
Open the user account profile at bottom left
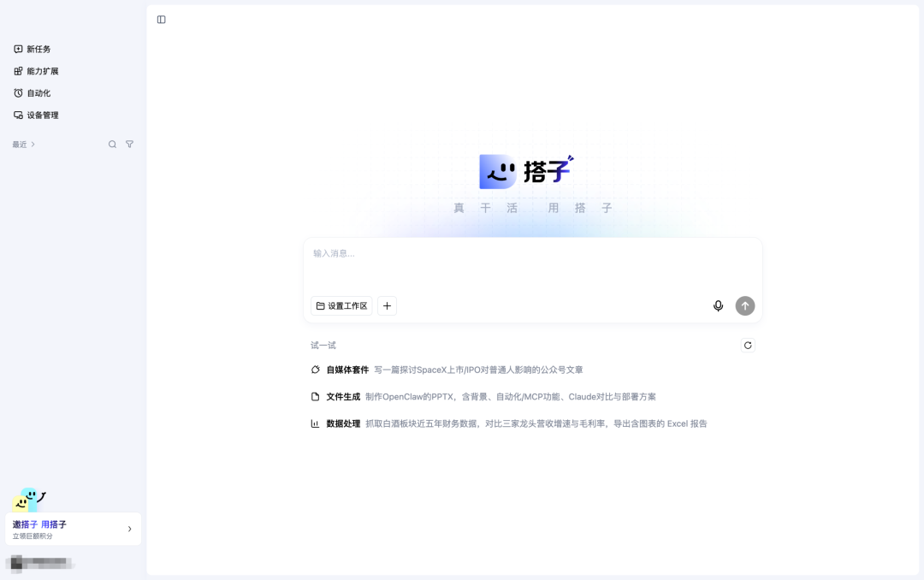[x=40, y=564]
